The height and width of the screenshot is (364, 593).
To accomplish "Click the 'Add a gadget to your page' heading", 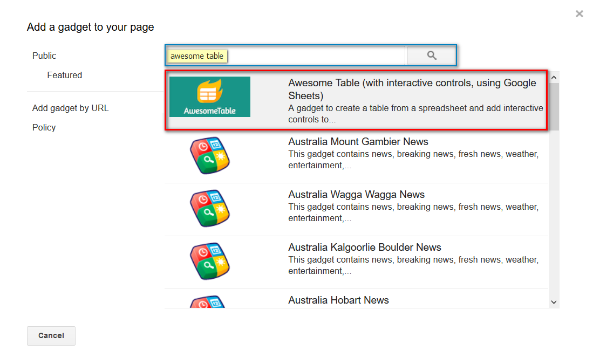I will [91, 27].
